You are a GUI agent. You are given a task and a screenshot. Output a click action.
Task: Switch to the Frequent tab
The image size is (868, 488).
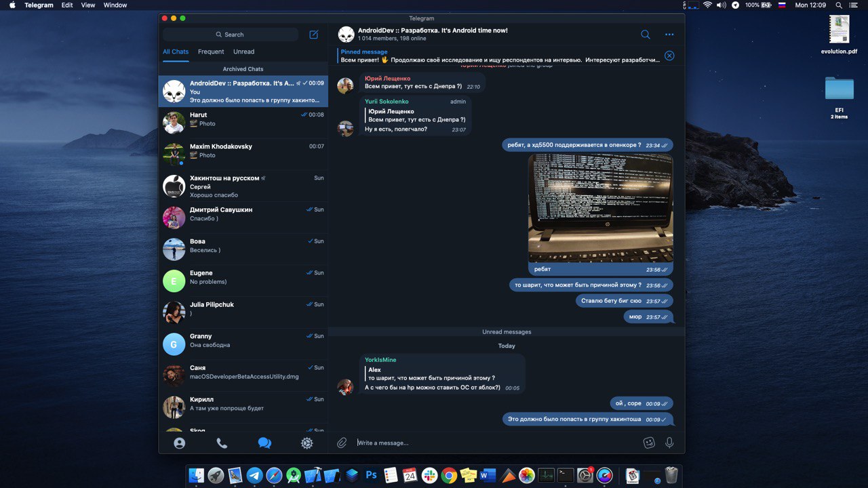(x=211, y=52)
